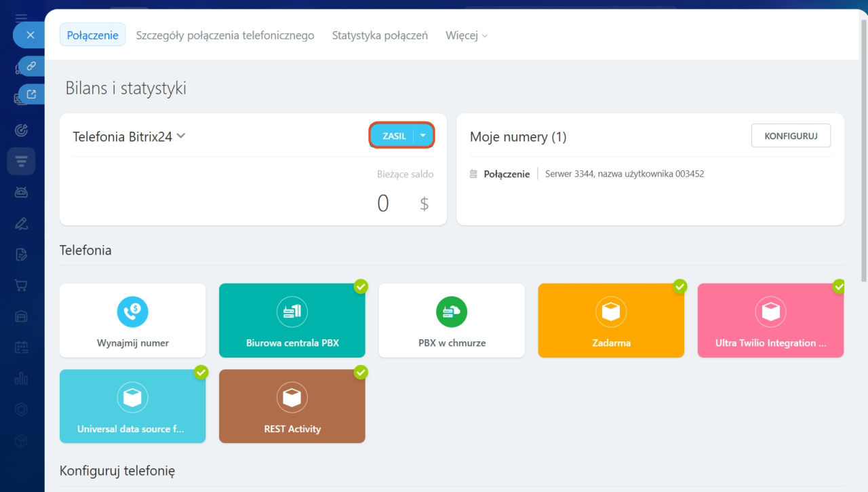
Task: Click green checkmark on Zadarma tile
Action: tap(679, 286)
